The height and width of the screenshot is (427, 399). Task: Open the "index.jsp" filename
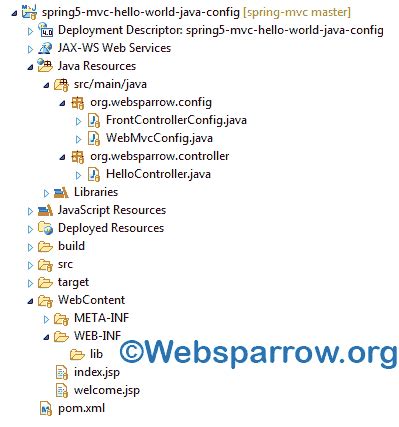(x=97, y=372)
